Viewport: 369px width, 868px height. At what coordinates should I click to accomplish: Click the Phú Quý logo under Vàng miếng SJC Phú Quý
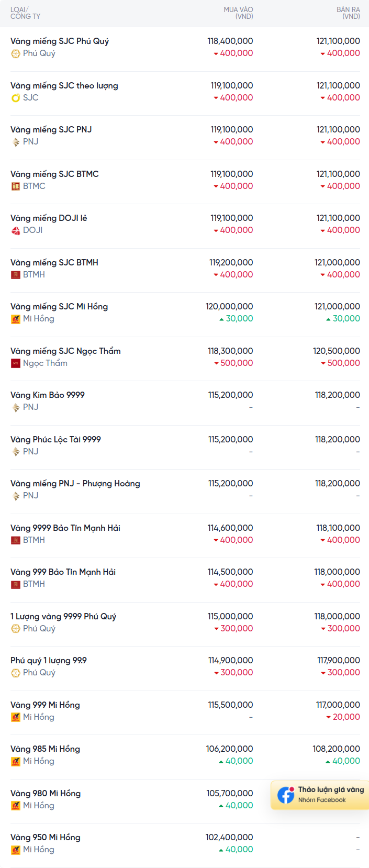(16, 53)
